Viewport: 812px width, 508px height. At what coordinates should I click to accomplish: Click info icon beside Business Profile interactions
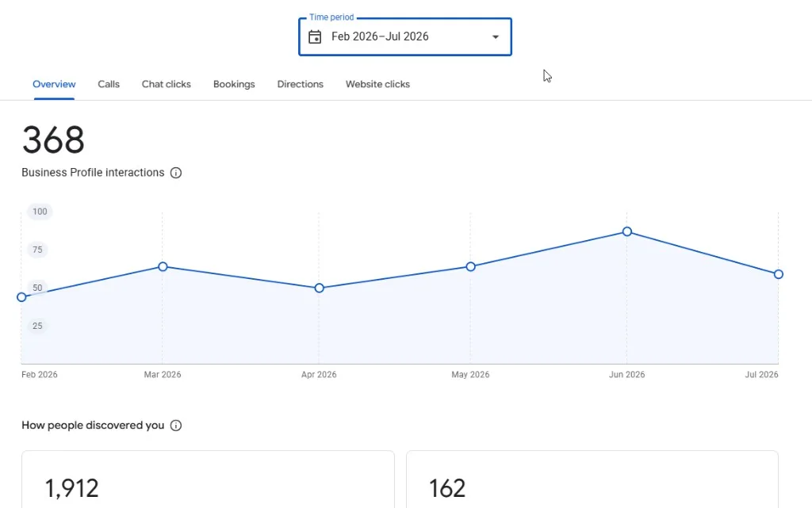coord(176,173)
